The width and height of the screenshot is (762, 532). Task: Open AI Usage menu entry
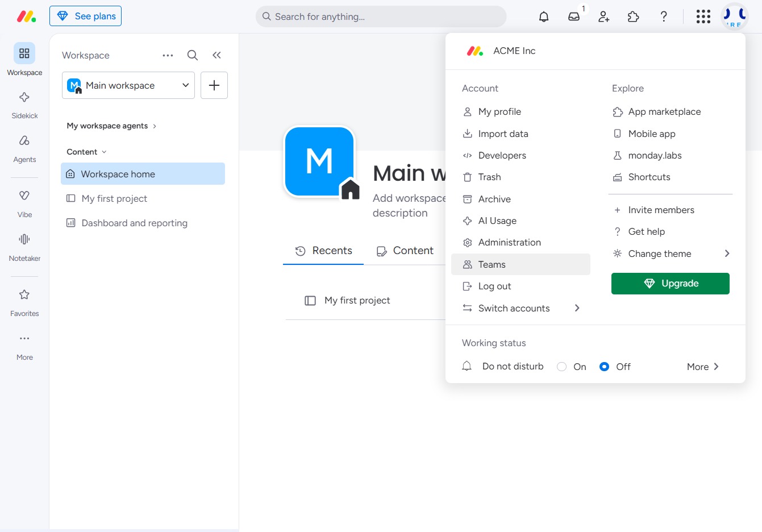pyautogui.click(x=521, y=221)
